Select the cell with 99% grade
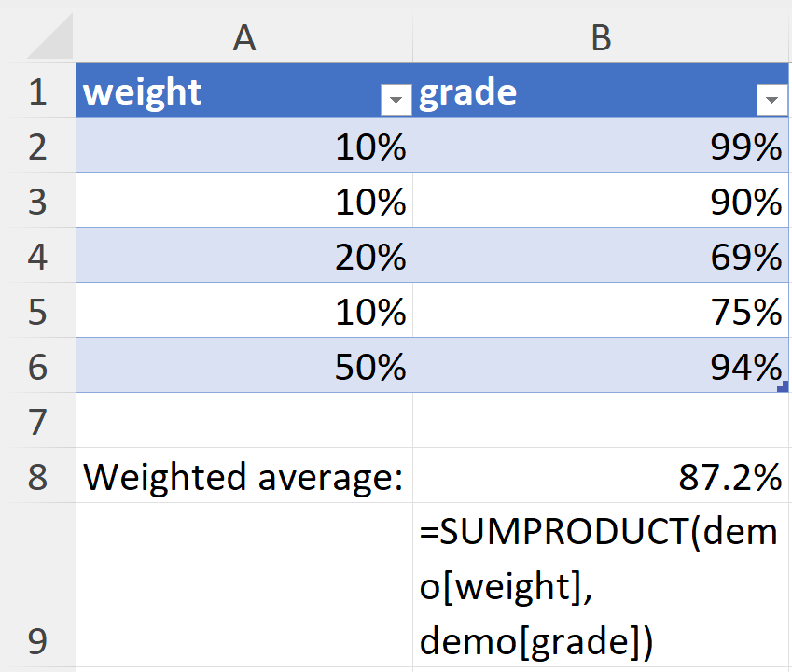Viewport: 792px width, 672px height. [x=602, y=147]
